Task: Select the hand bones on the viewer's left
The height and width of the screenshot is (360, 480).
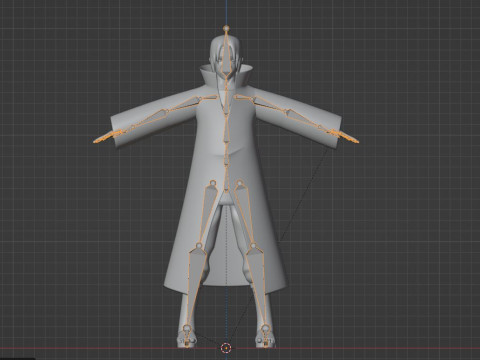Action: [x=107, y=137]
